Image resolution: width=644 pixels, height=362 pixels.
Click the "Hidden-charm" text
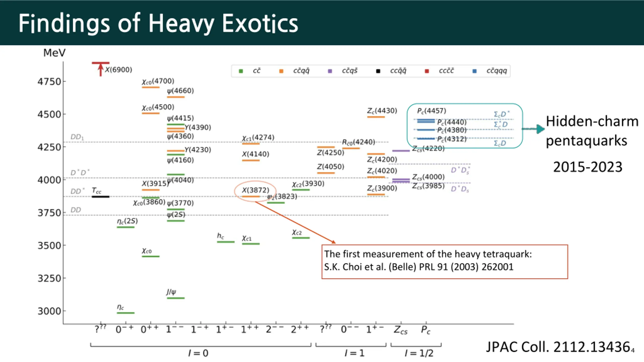coord(592,121)
